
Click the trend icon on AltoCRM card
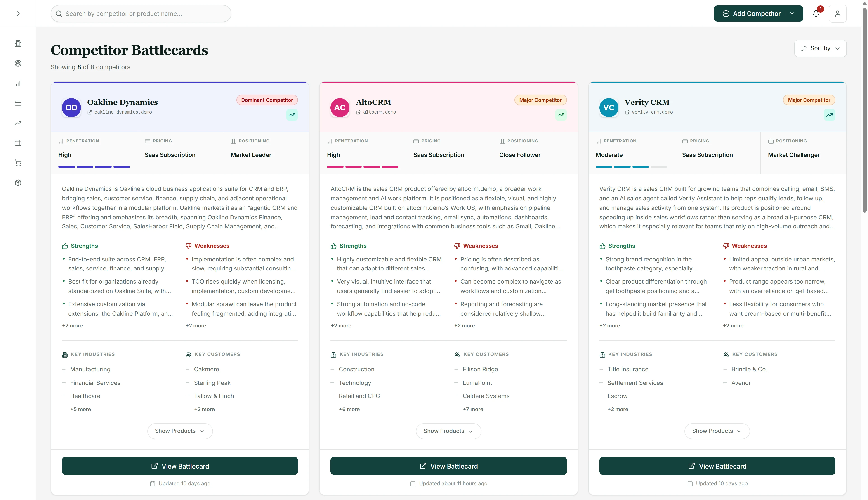point(561,115)
